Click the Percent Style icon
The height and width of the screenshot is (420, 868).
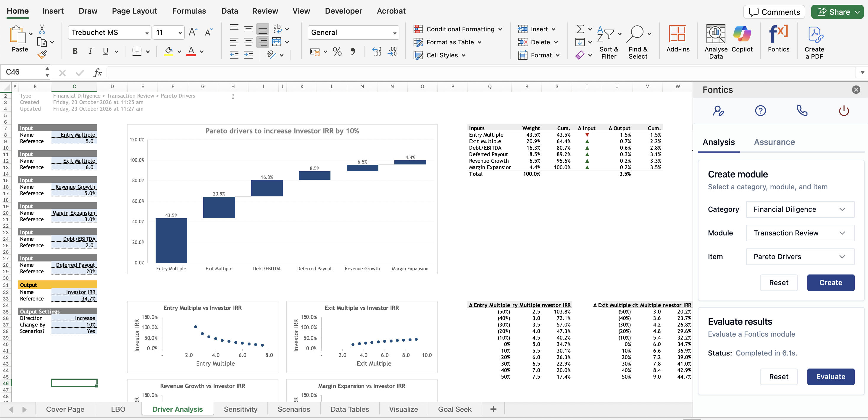point(337,51)
